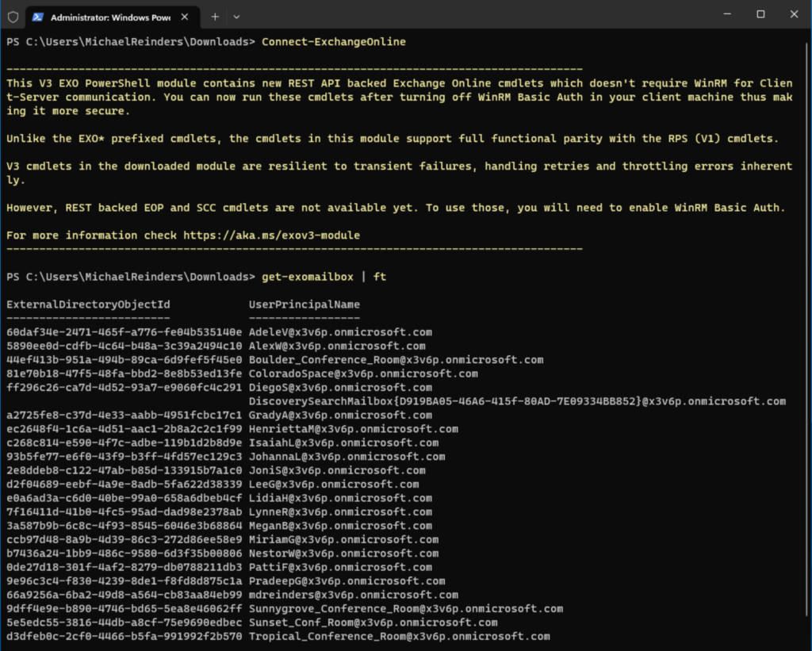The height and width of the screenshot is (651, 812).
Task: Click Tropical_Conference_Room mailbox entry
Action: tap(400, 636)
